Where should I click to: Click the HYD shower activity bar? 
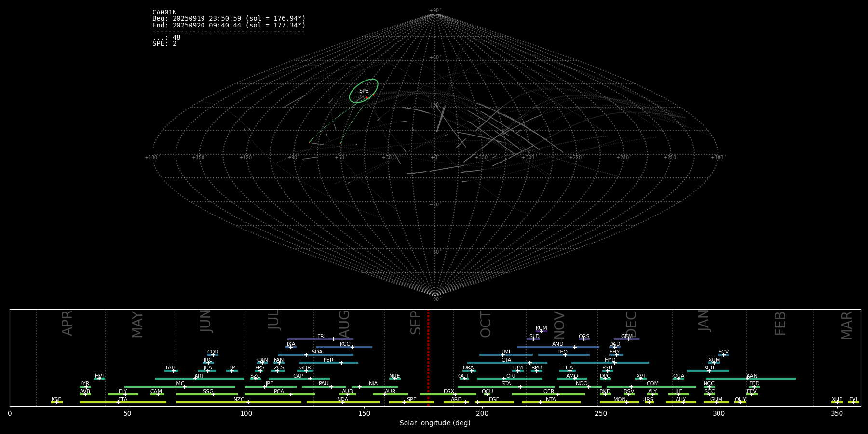click(x=610, y=363)
